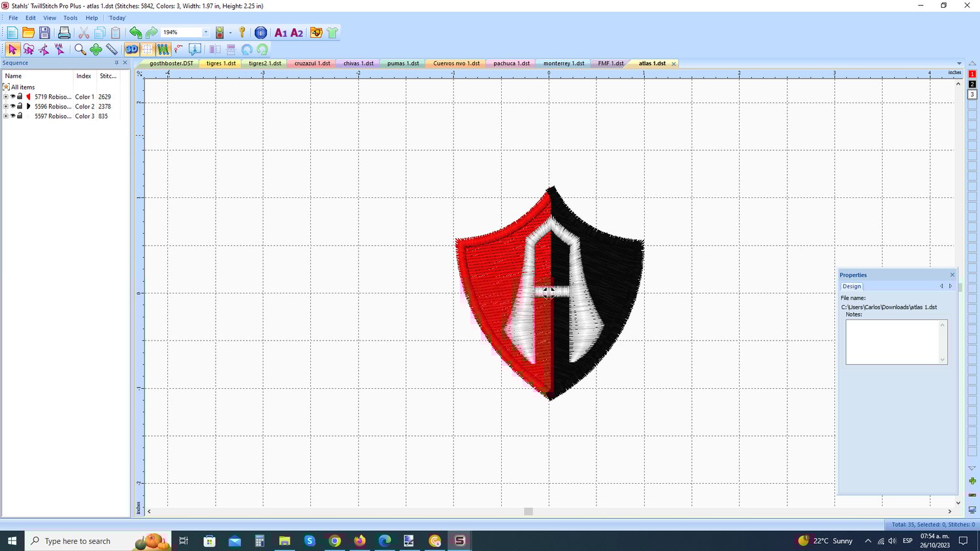The image size is (980, 551).
Task: Select the A1 lettering tool
Action: [x=281, y=33]
